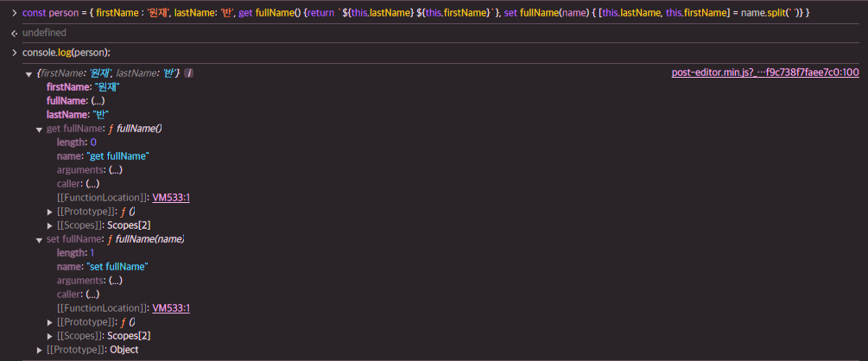Evaluate arguments (...) under set fullName

[115, 281]
